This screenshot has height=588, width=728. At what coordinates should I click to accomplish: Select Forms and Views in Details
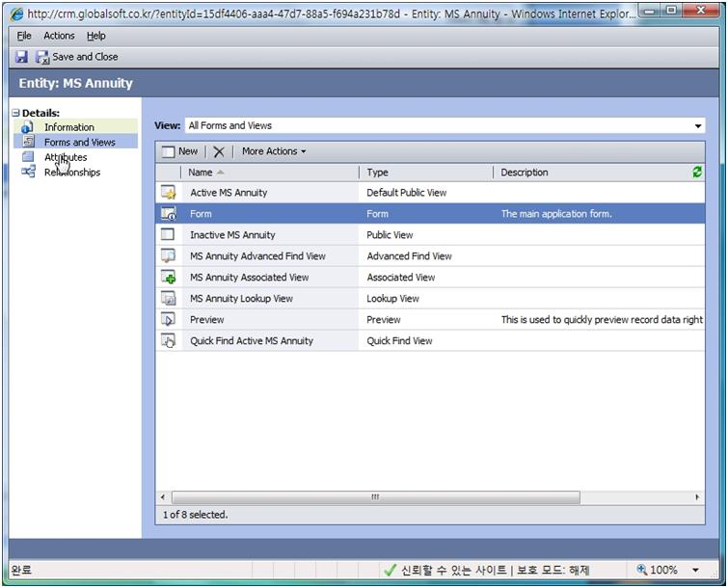[x=80, y=142]
